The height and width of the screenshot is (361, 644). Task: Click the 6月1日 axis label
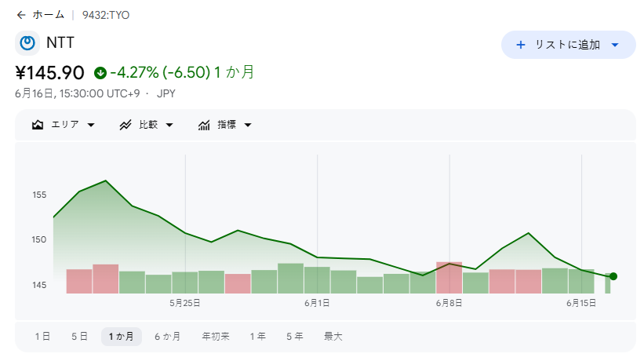pyautogui.click(x=317, y=303)
